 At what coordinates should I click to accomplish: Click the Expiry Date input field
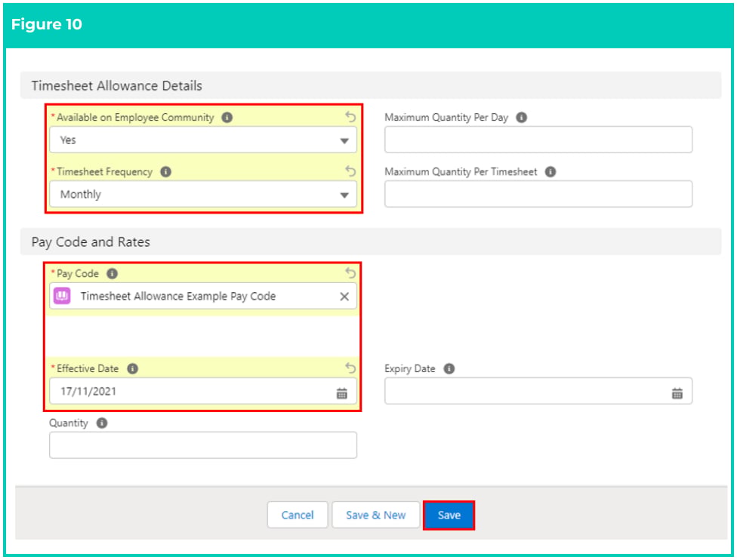pyautogui.click(x=538, y=391)
